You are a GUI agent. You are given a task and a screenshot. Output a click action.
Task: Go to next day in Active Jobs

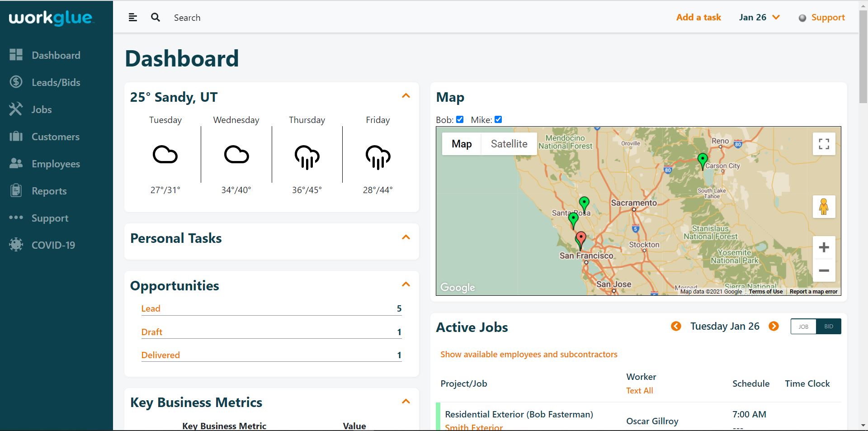point(774,326)
